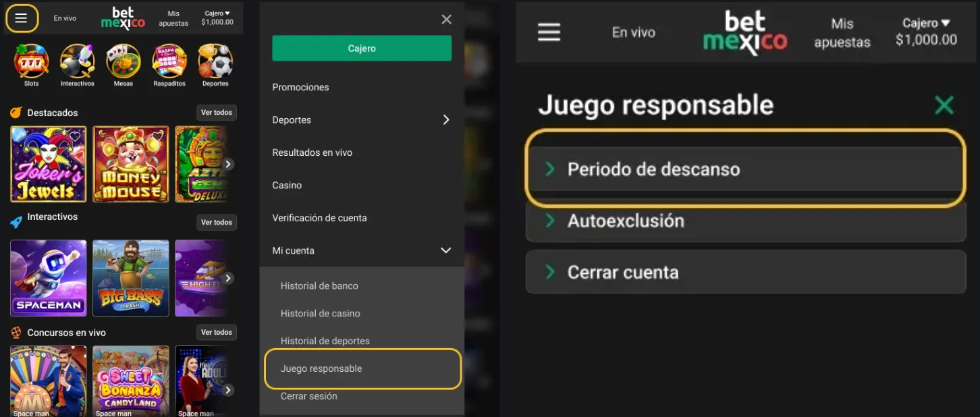Collapse the Mi cuenta section chevron

(445, 250)
